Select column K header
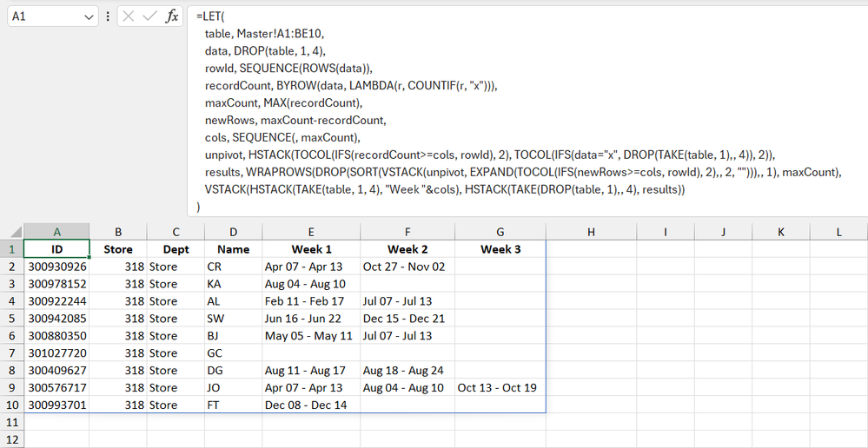 780,233
